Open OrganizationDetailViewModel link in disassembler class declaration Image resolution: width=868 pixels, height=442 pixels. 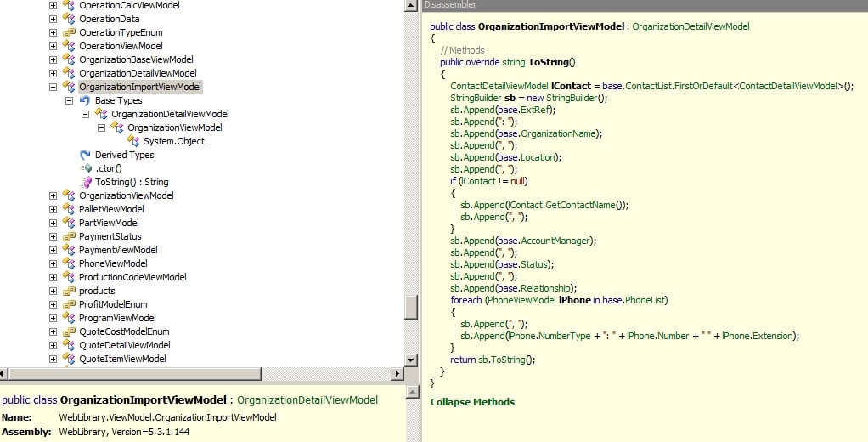click(690, 26)
